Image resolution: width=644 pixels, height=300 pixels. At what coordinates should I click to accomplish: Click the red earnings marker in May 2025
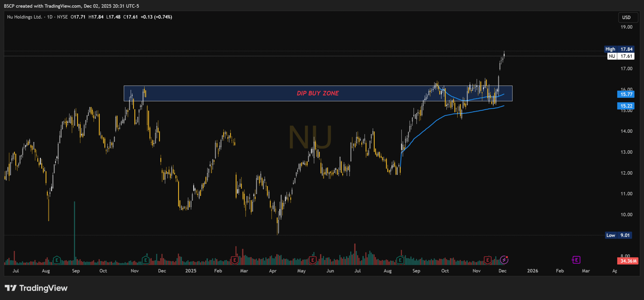tap(312, 260)
